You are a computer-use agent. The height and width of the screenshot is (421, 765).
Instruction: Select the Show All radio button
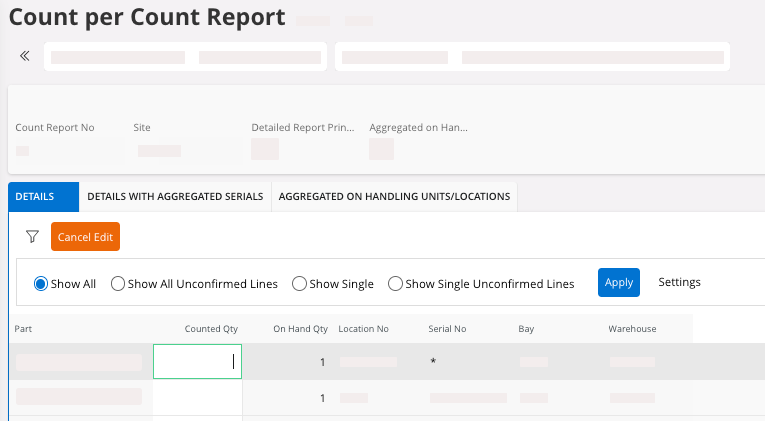pos(41,284)
